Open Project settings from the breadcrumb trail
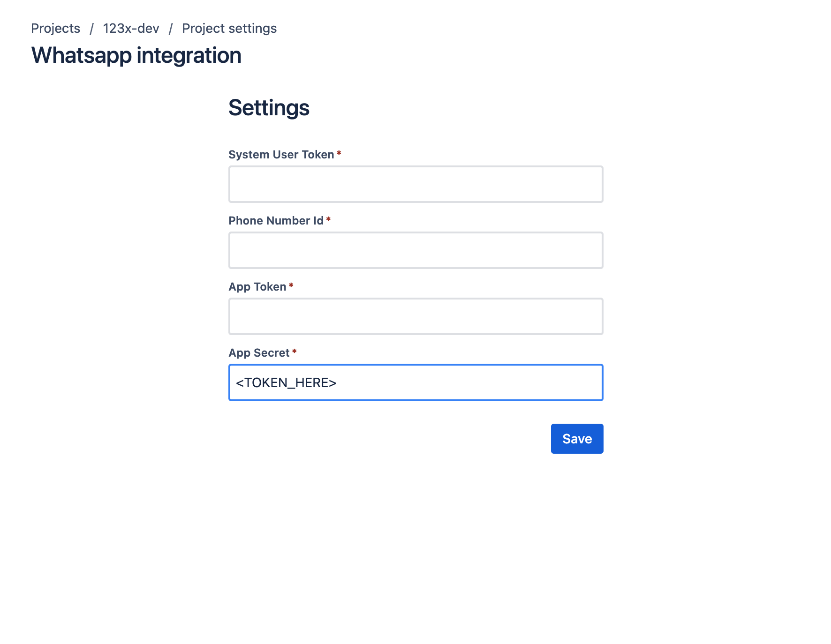 click(229, 28)
